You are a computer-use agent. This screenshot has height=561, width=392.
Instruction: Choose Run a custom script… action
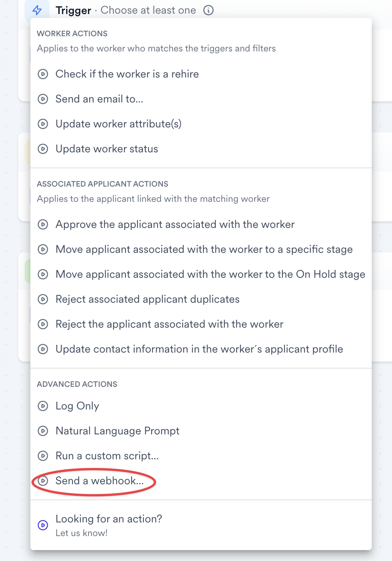107,456
